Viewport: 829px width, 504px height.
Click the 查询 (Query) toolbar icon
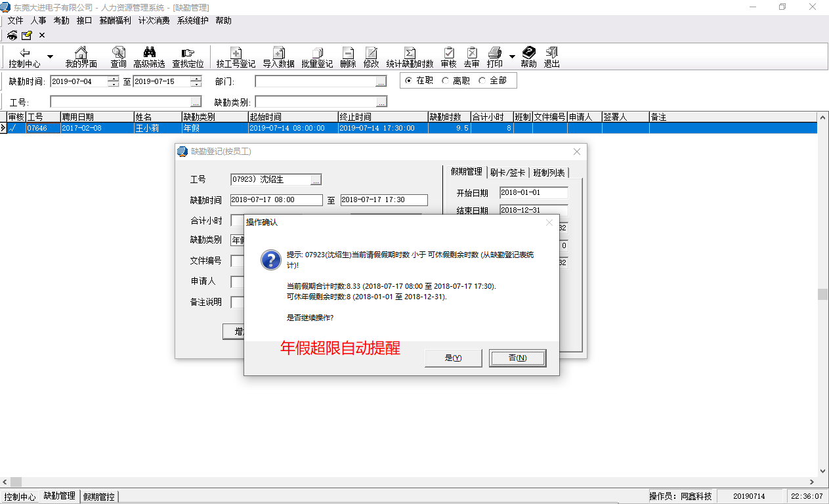(118, 58)
